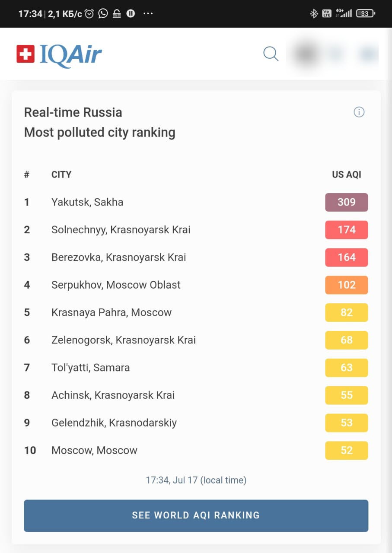
Task: Open Gelendzhik, Krasnodarskiy city entry
Action: click(x=114, y=423)
